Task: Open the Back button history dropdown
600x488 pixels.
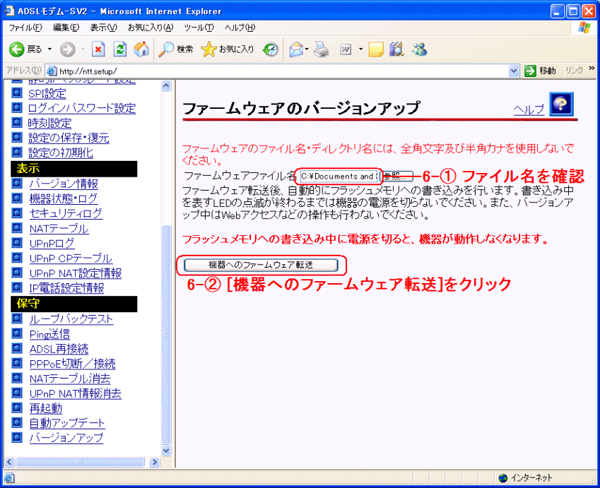Action: (x=49, y=49)
